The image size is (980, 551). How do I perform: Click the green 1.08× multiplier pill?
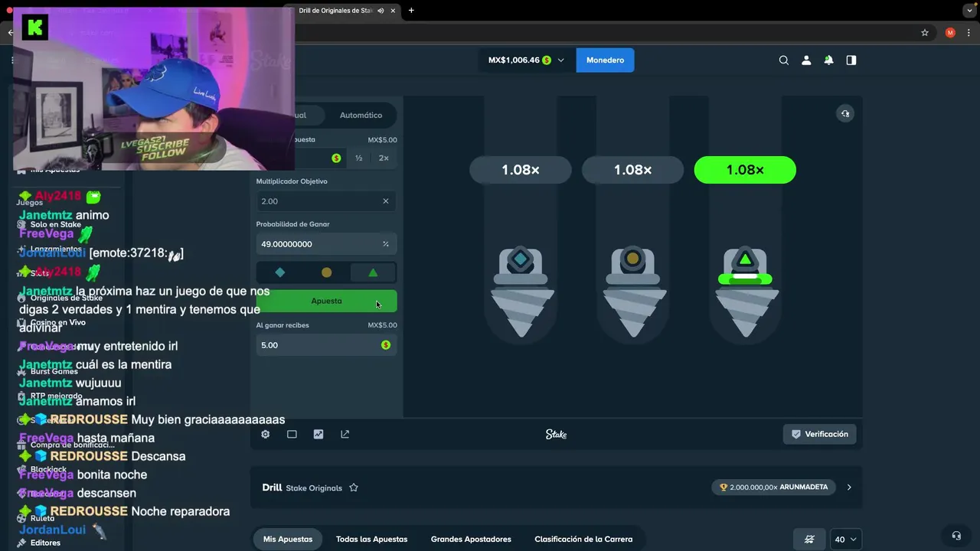click(x=745, y=170)
